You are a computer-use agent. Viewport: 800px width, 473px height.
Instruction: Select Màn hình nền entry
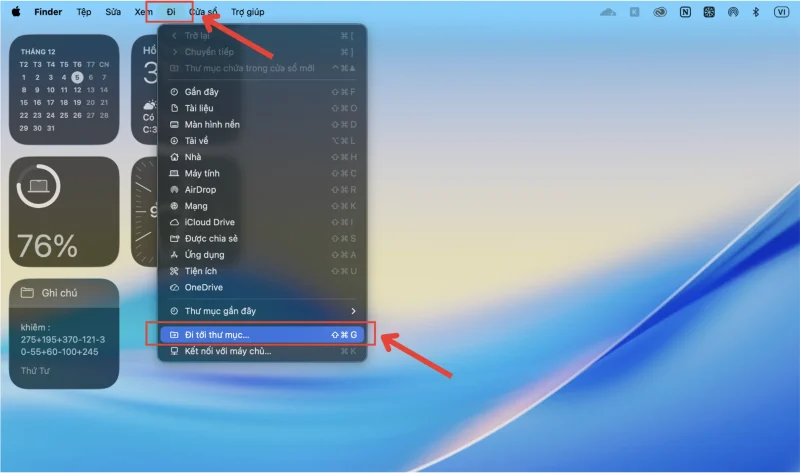point(262,125)
